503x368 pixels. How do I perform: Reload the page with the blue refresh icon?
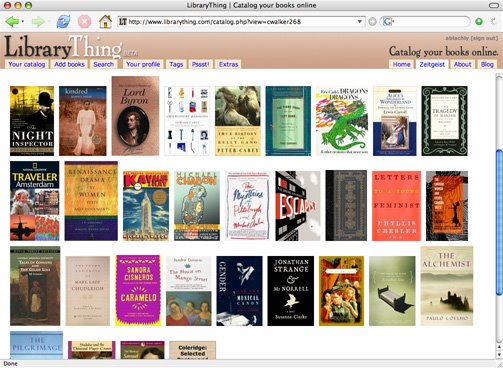pyautogui.click(x=63, y=22)
